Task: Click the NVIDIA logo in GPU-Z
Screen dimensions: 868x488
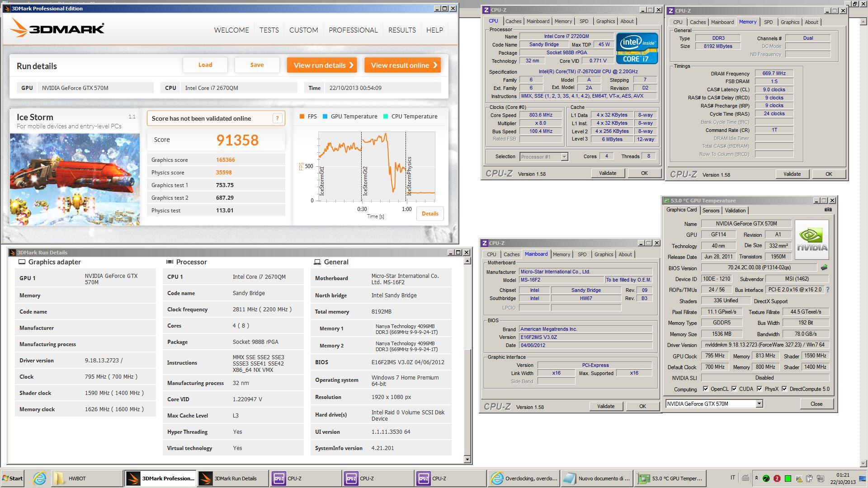Action: tap(812, 239)
